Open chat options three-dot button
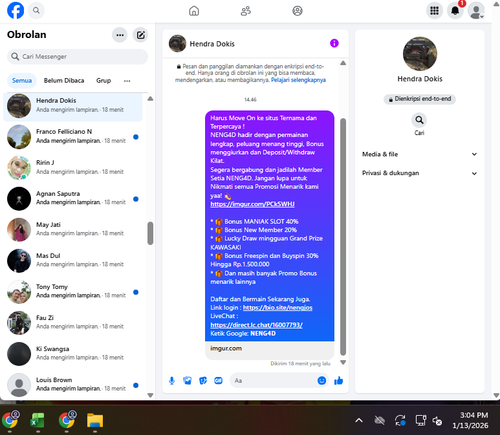This screenshot has height=435, width=500. [120, 35]
